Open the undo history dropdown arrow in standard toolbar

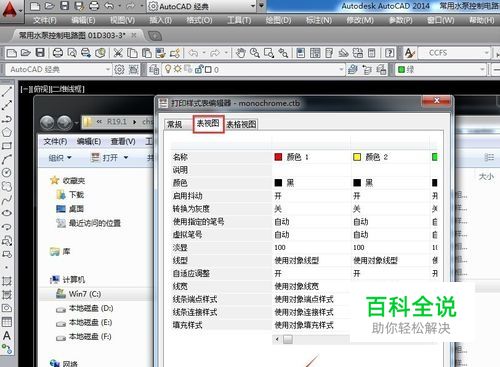click(x=203, y=53)
